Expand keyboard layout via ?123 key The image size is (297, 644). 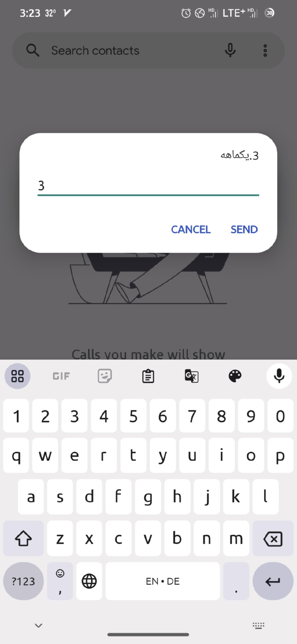pos(23,580)
